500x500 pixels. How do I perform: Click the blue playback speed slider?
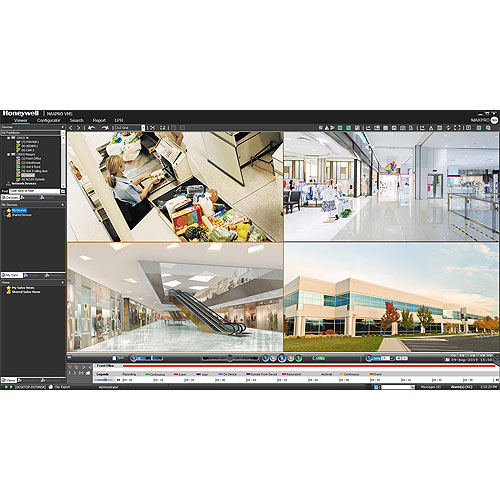click(147, 358)
